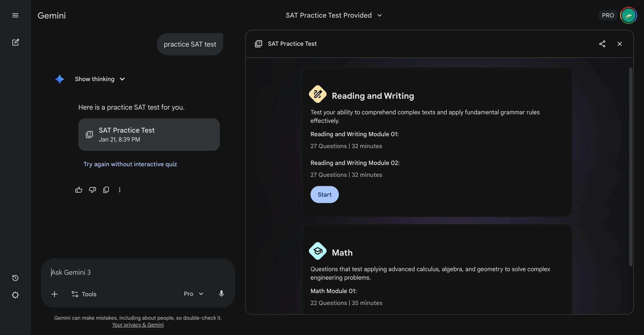Copy the response with the copy icon
Screen dimensions: 644x335
click(106, 190)
